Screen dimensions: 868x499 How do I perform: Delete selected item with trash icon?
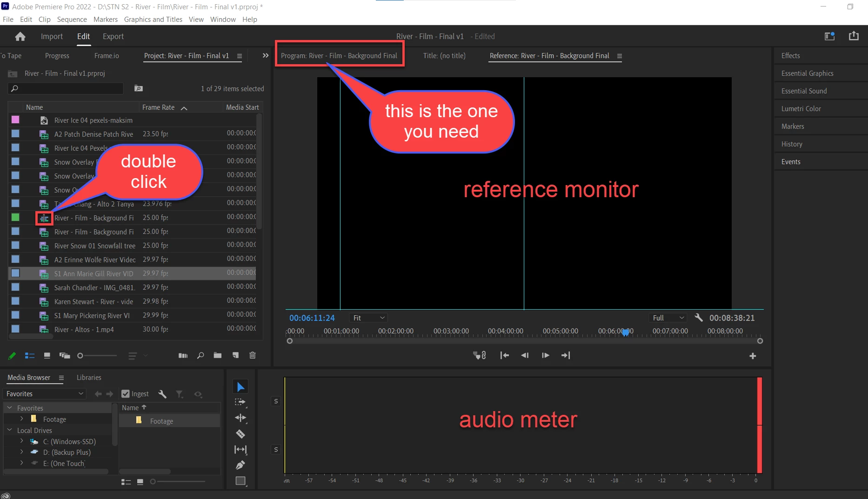coord(253,355)
